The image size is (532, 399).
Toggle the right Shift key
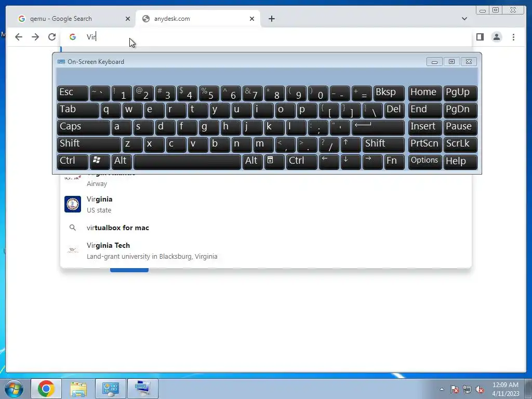[x=383, y=144]
